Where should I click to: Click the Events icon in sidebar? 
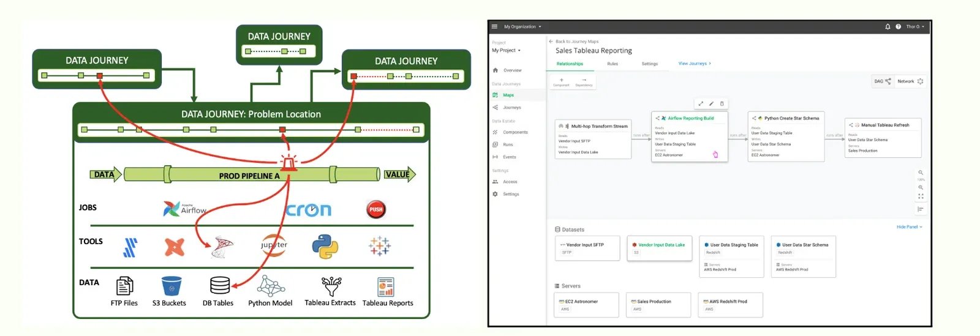496,157
